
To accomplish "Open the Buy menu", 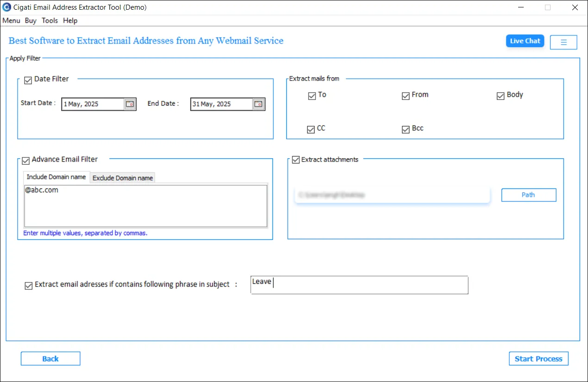I will click(31, 20).
